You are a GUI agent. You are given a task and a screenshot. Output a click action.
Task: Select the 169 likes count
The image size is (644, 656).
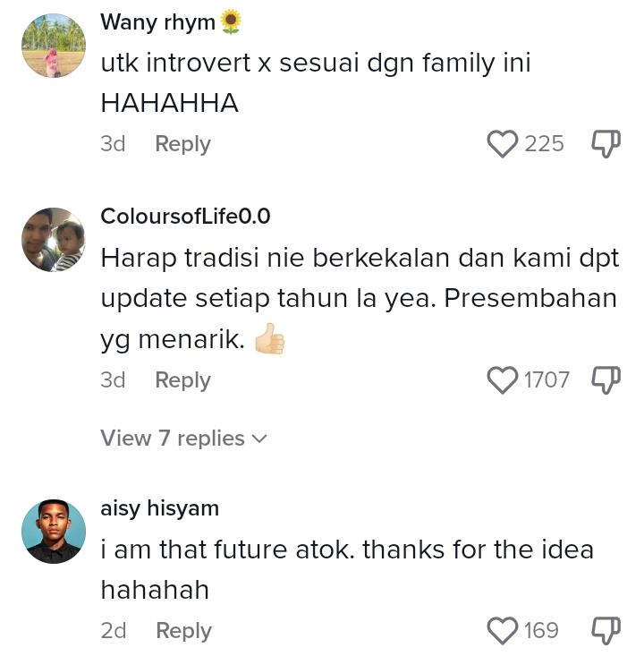coord(541,630)
